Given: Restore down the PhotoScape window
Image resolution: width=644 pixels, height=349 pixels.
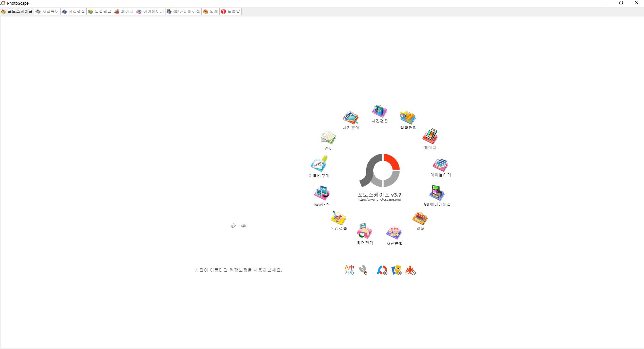Looking at the screenshot, I should 621,3.
